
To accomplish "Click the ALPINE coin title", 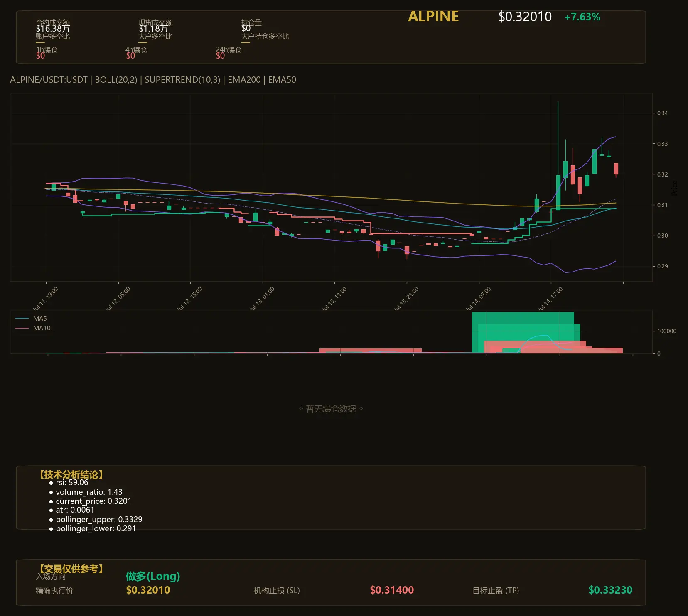I will pos(433,16).
